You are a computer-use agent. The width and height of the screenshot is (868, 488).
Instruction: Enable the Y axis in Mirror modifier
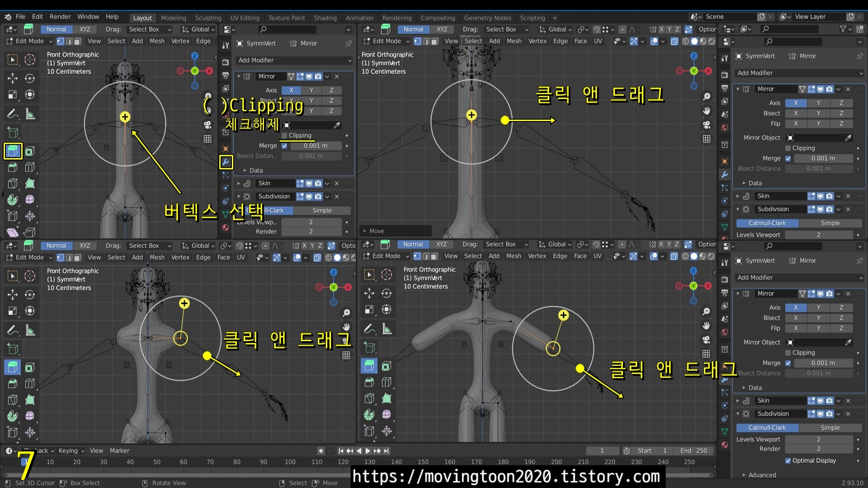[x=311, y=90]
